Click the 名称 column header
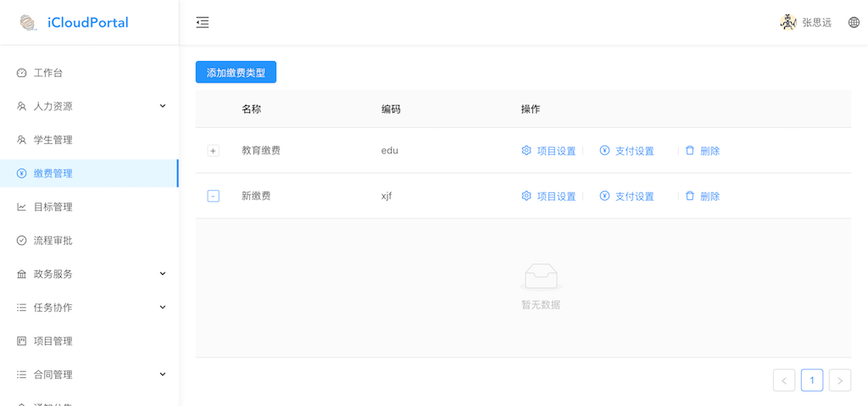This screenshot has height=406, width=868. (x=251, y=109)
